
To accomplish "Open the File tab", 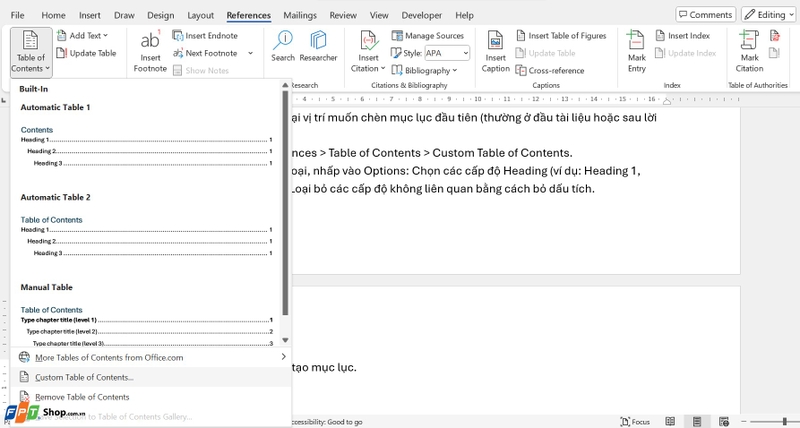I will (x=17, y=15).
